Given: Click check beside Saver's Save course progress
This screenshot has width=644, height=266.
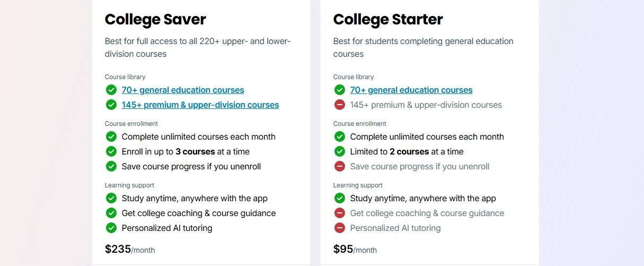Looking at the screenshot, I should [x=111, y=166].
